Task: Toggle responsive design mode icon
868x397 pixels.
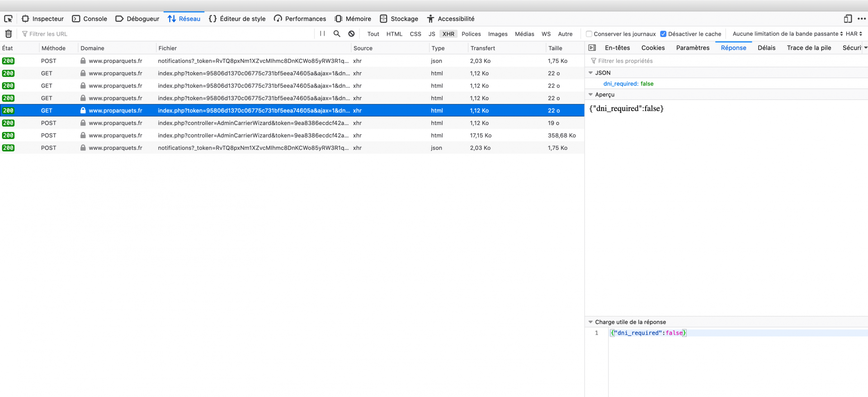Action: [848, 19]
